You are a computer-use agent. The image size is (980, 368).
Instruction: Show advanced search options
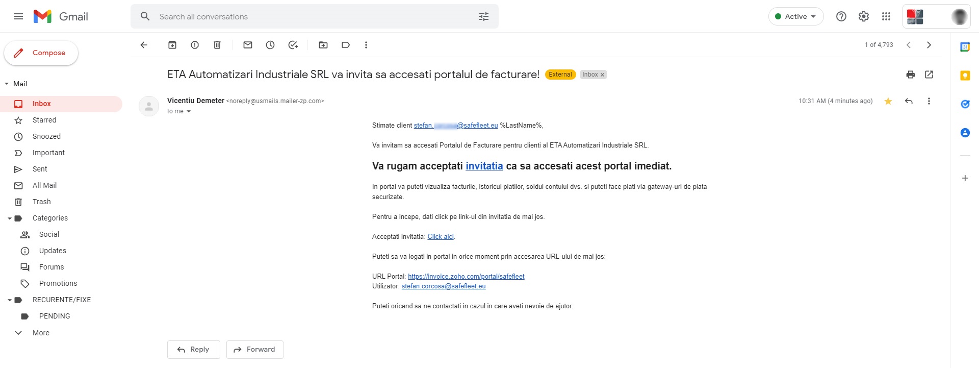[x=483, y=16]
